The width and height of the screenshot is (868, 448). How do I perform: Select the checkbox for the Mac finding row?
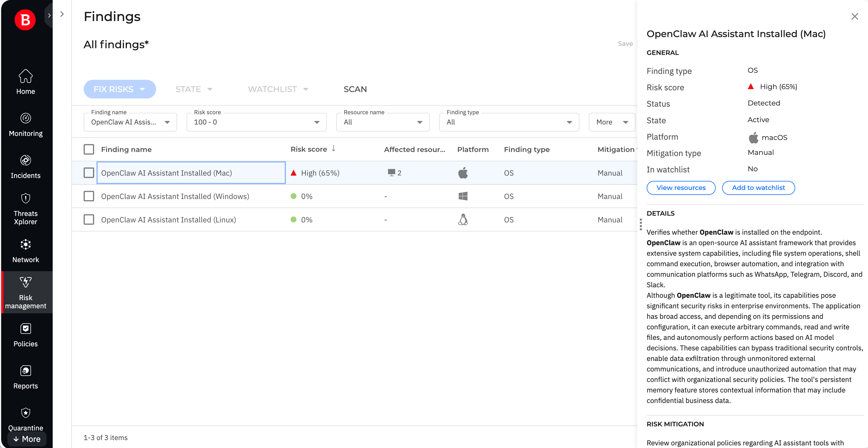89,172
